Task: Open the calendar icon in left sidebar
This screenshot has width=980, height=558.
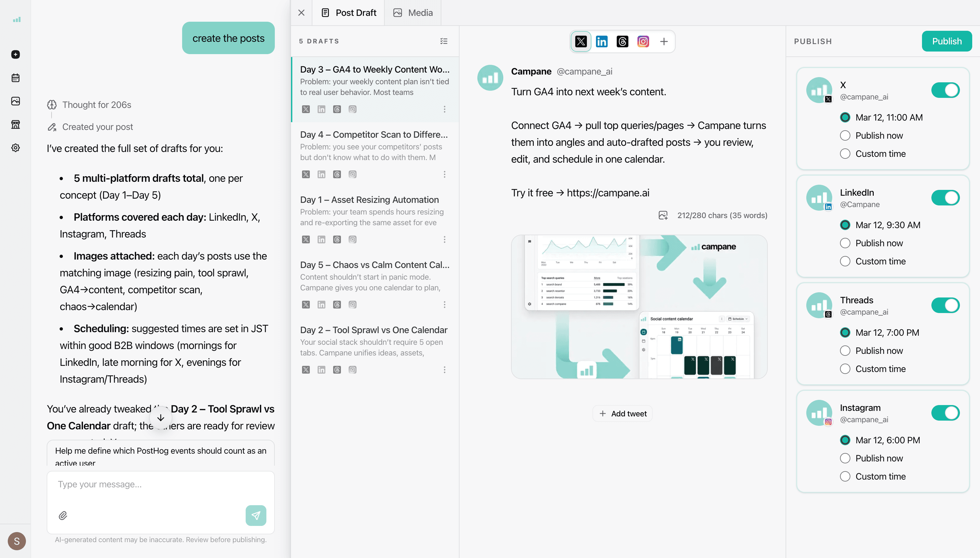Action: pyautogui.click(x=15, y=78)
